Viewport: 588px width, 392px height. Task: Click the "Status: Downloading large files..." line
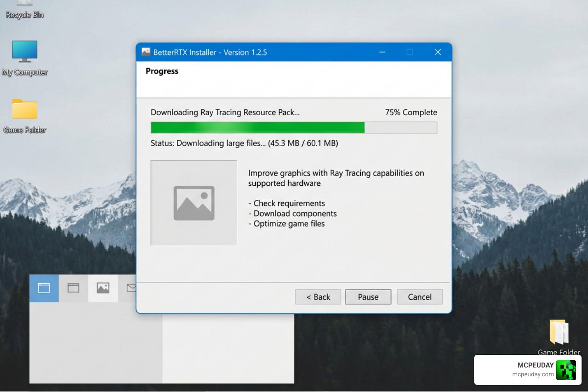[244, 143]
